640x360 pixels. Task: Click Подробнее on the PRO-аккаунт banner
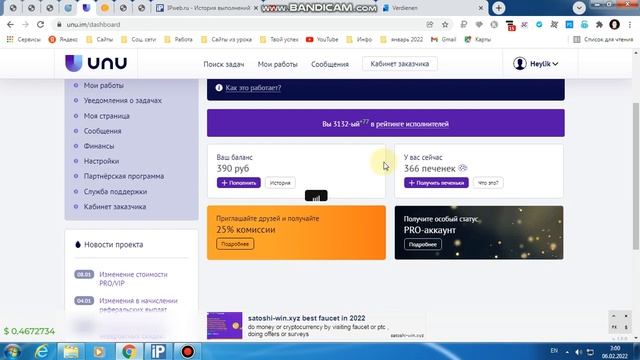[422, 244]
